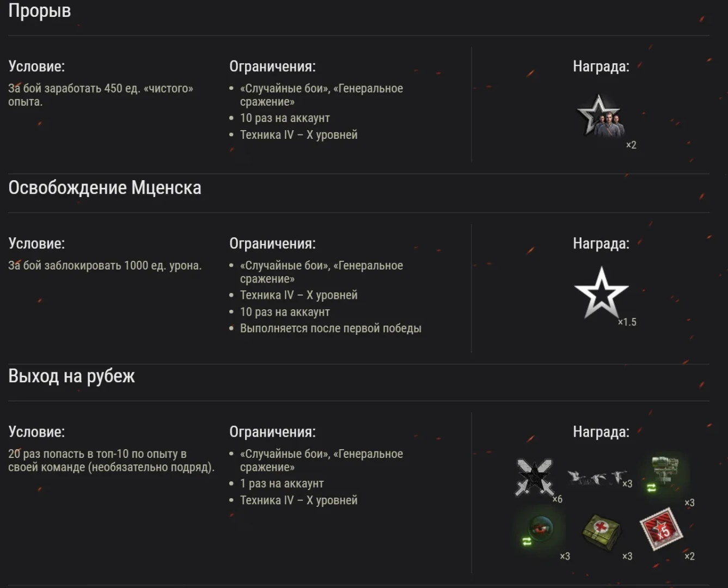Image resolution: width=728 pixels, height=588 pixels.
Task: Click the Награда label in Выход на рубеж
Action: click(x=601, y=432)
